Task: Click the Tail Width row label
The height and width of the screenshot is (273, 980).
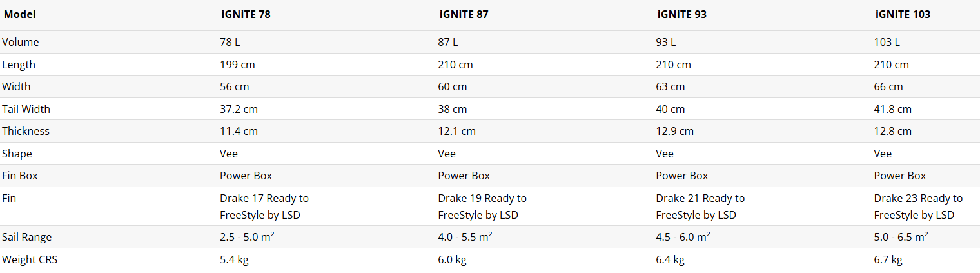Action: (26, 109)
